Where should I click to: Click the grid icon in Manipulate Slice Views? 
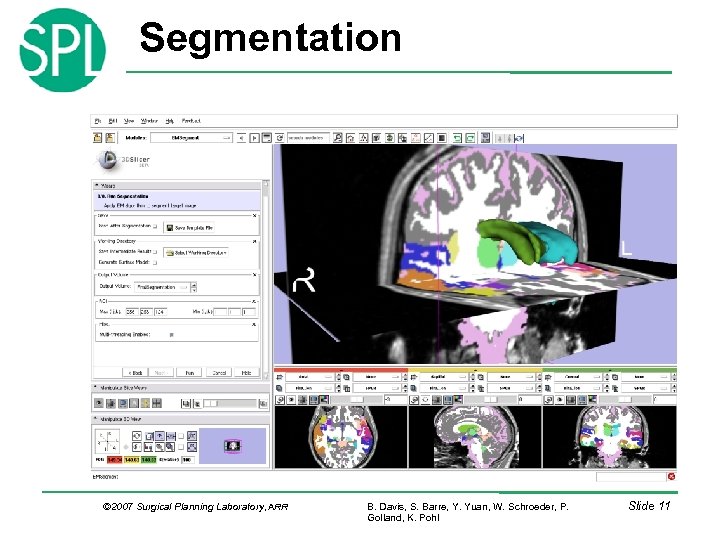tap(157, 403)
